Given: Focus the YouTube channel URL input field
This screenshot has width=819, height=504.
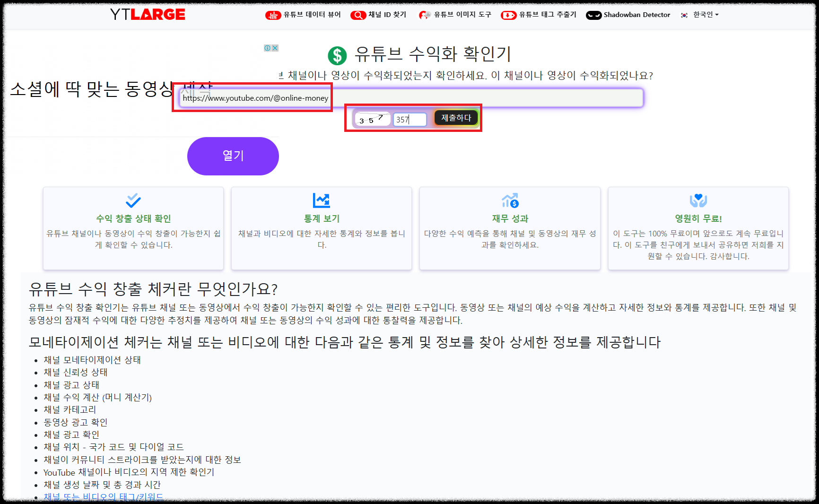Looking at the screenshot, I should click(x=411, y=98).
